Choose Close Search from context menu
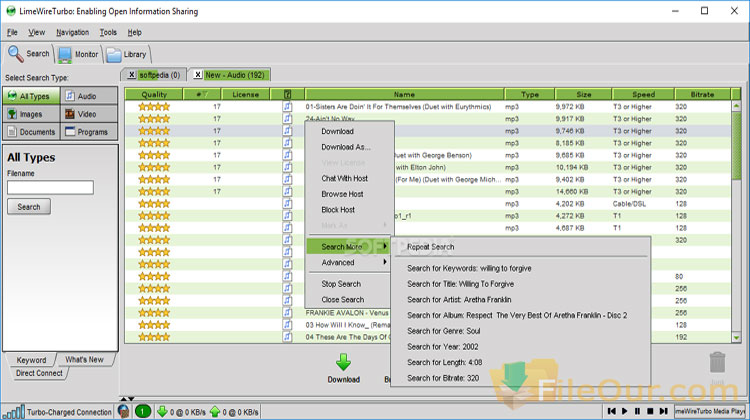This screenshot has height=420, width=750. pyautogui.click(x=342, y=299)
